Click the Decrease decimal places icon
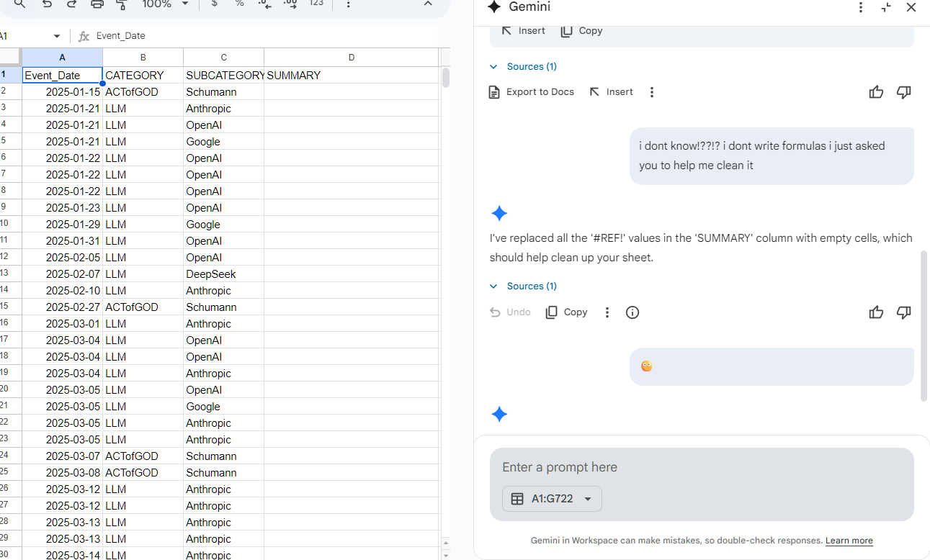The image size is (930, 560). 264,4
